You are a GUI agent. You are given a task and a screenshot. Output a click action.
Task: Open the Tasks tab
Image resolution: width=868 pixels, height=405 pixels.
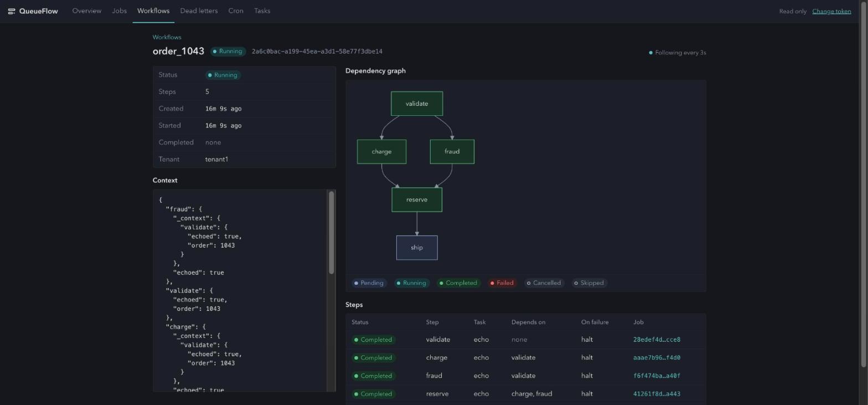262,11
